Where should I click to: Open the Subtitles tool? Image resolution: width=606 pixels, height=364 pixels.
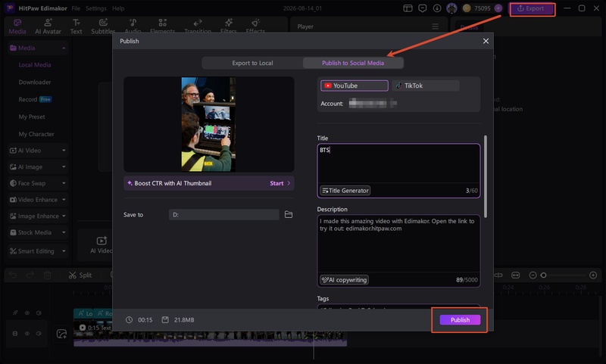point(103,26)
